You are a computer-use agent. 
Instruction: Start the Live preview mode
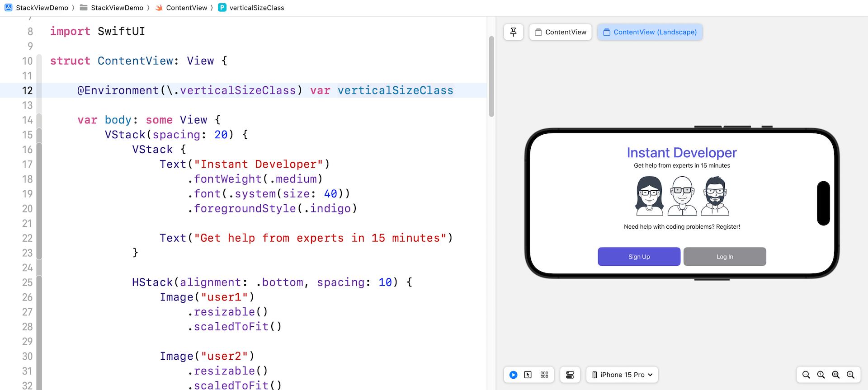click(513, 375)
